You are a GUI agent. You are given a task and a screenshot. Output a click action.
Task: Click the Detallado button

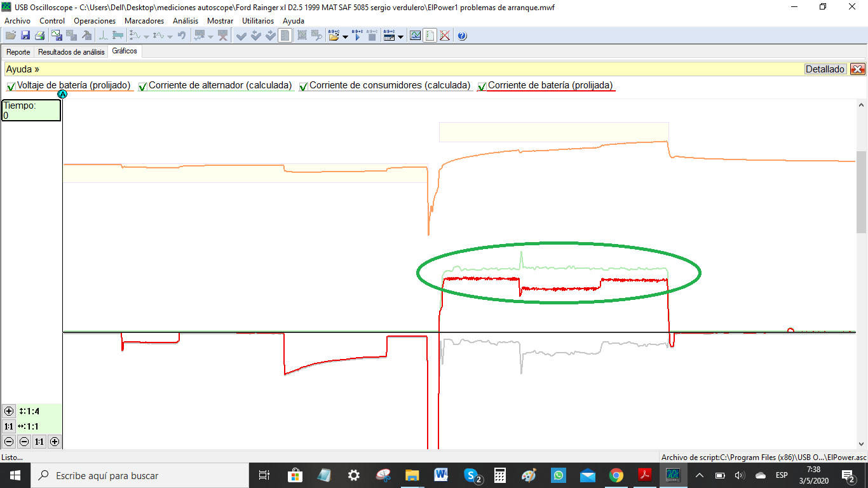coord(825,69)
